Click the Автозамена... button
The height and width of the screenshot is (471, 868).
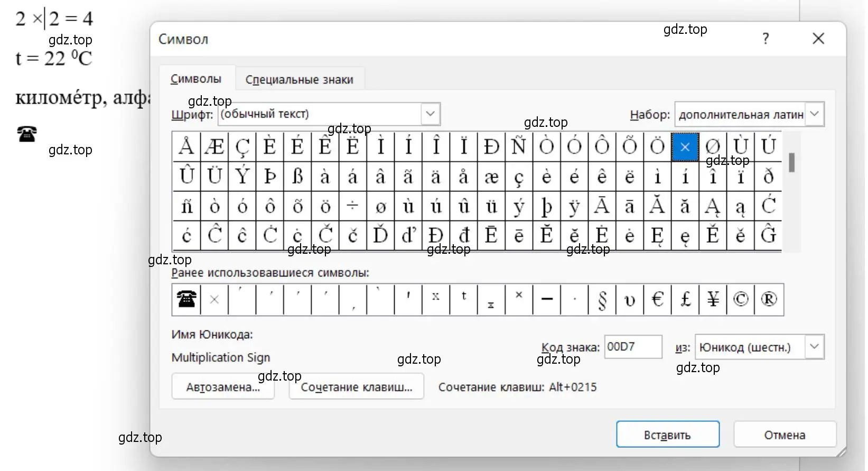tap(223, 387)
